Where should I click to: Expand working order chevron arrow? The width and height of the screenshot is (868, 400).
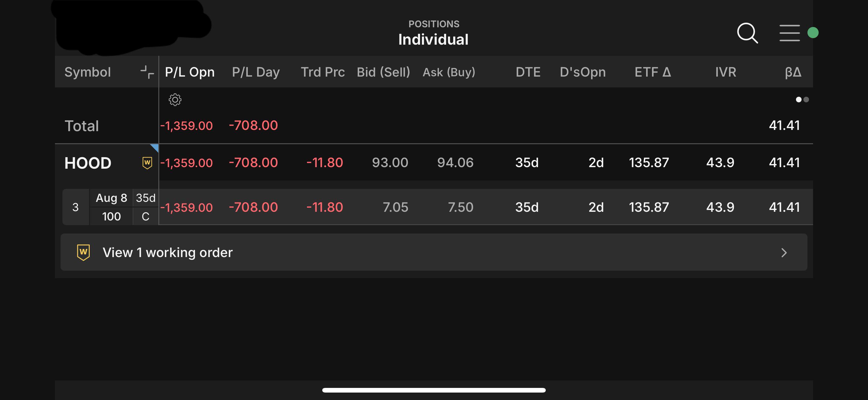[x=784, y=252]
